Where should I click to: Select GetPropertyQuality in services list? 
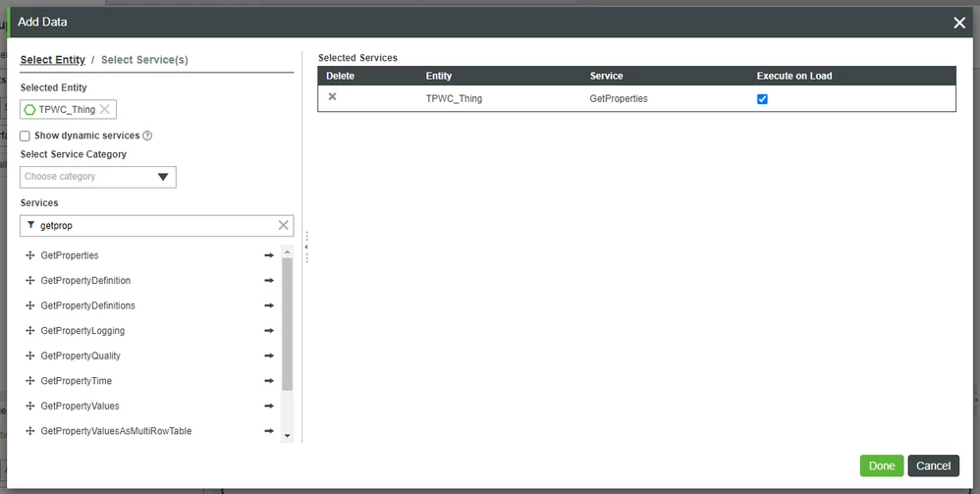[81, 356]
